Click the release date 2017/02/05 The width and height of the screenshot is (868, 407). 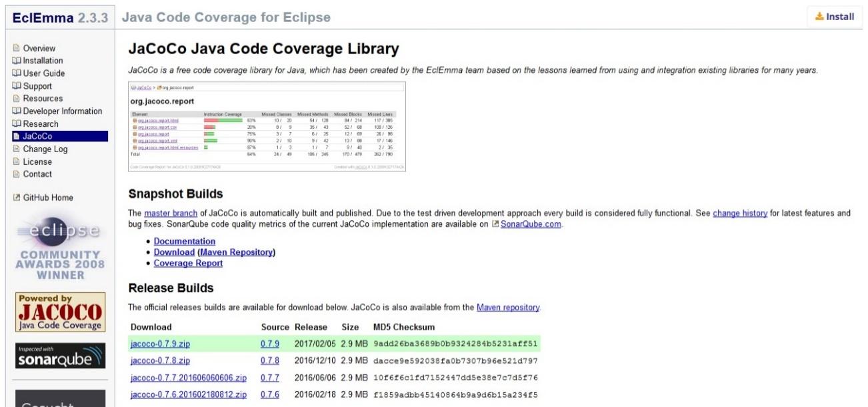(x=316, y=344)
